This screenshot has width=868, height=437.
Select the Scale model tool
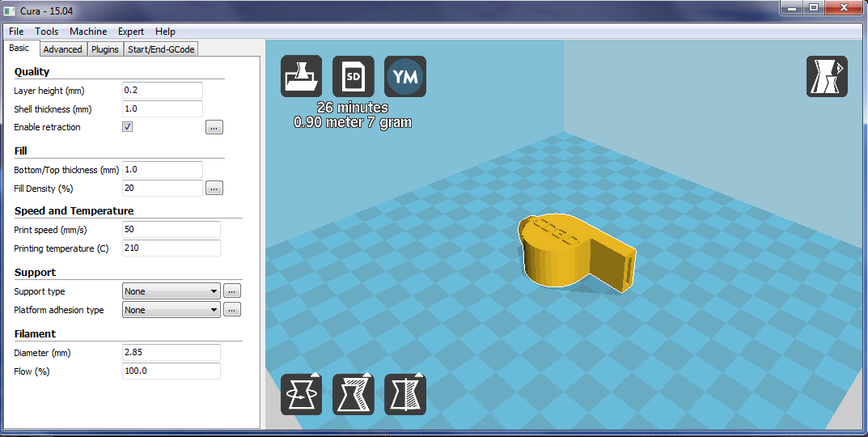click(x=354, y=394)
